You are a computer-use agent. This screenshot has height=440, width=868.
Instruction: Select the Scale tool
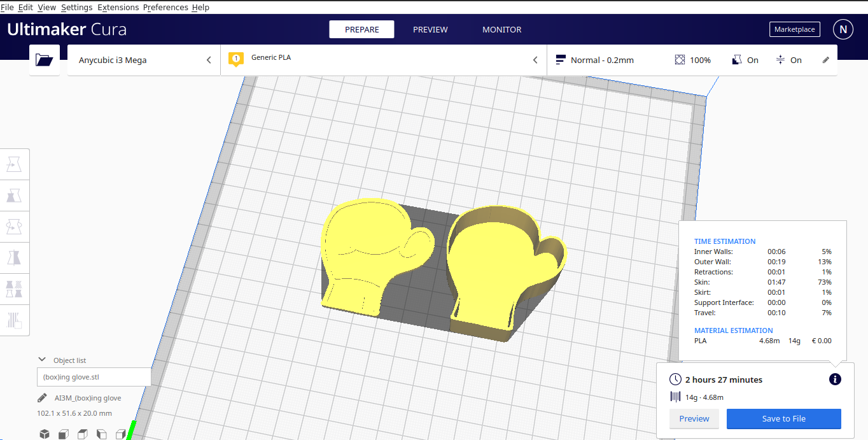[15, 195]
